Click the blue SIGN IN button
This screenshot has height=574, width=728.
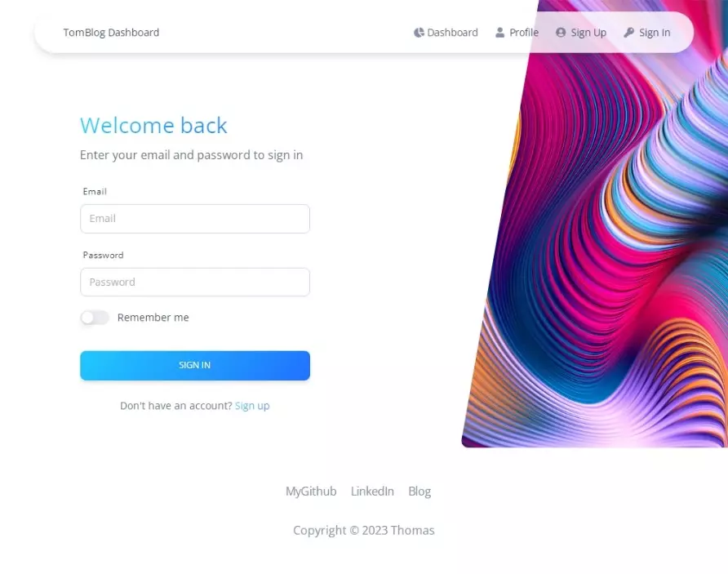pos(195,366)
